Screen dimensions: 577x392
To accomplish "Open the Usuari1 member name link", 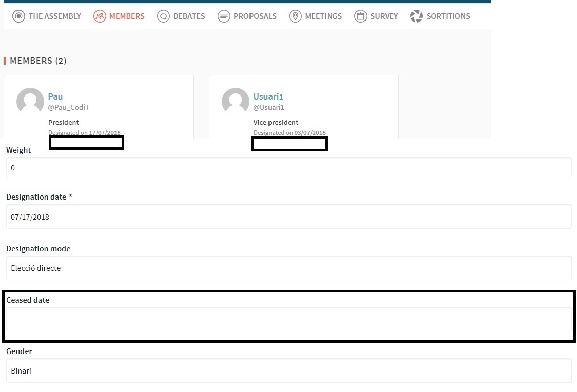I will coord(268,96).
